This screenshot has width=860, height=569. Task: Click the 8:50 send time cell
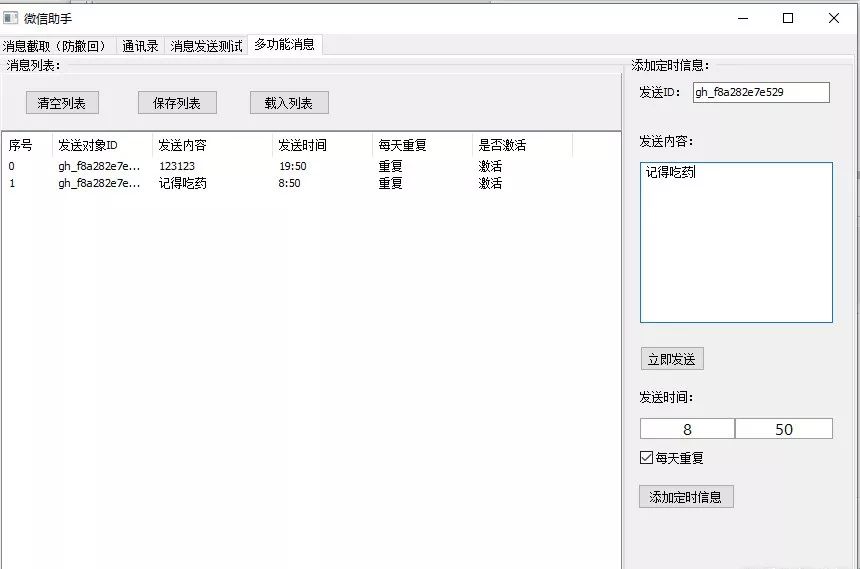[290, 183]
